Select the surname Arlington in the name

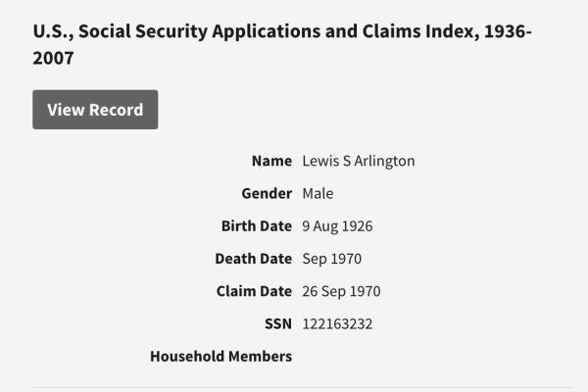[x=382, y=161]
